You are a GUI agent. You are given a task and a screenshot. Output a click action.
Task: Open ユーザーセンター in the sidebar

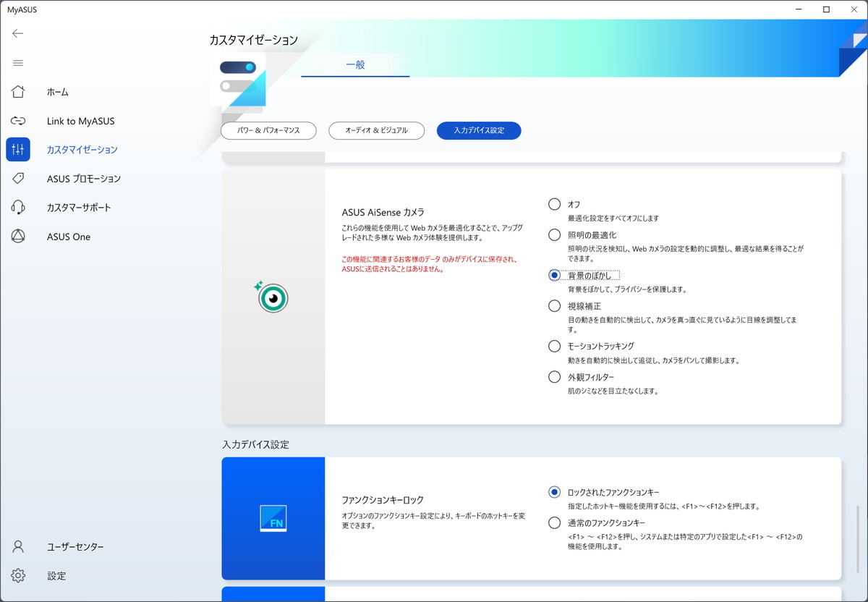75,546
